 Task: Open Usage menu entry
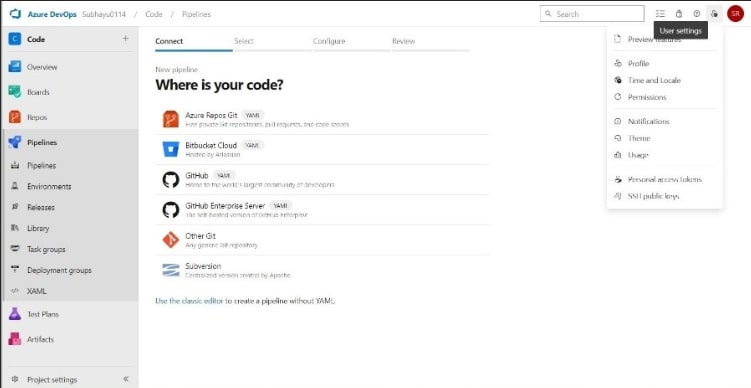coord(664,155)
